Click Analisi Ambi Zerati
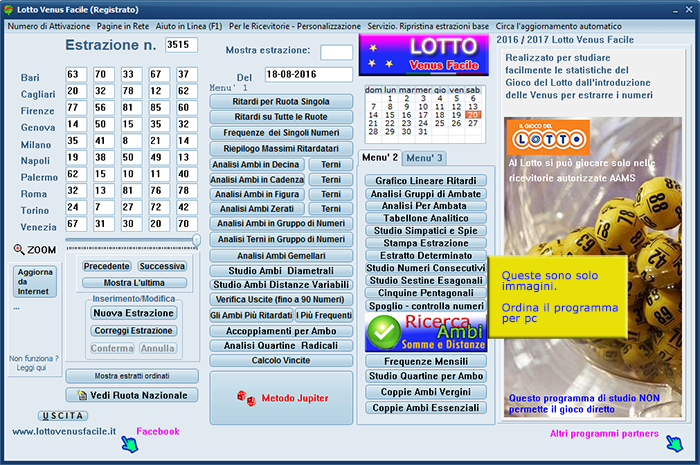Screen dimensions: 700x465 (257, 208)
